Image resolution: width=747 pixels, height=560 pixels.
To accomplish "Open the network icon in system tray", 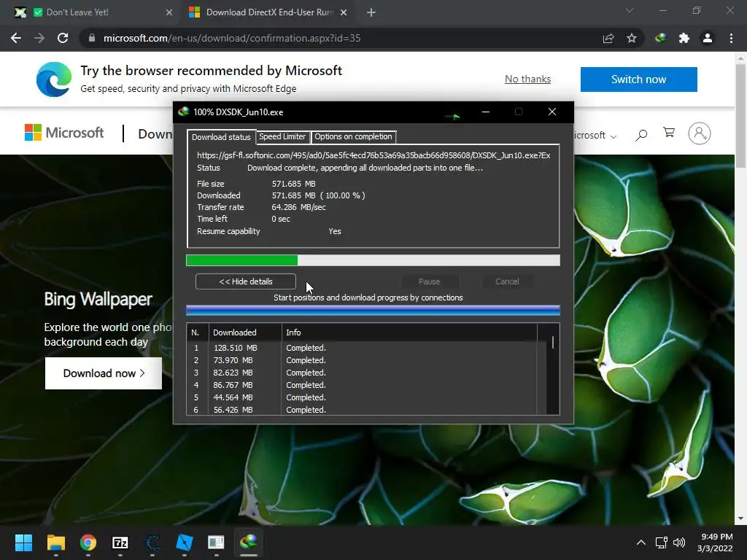I will point(661,542).
